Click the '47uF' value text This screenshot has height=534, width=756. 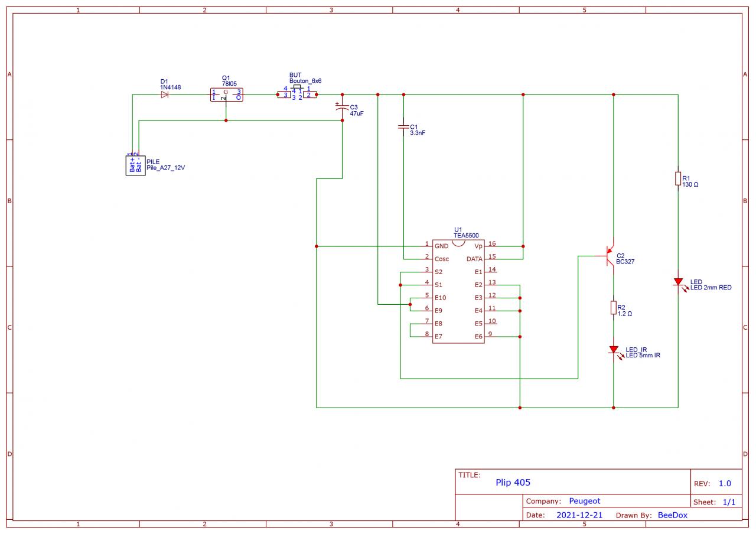357,113
